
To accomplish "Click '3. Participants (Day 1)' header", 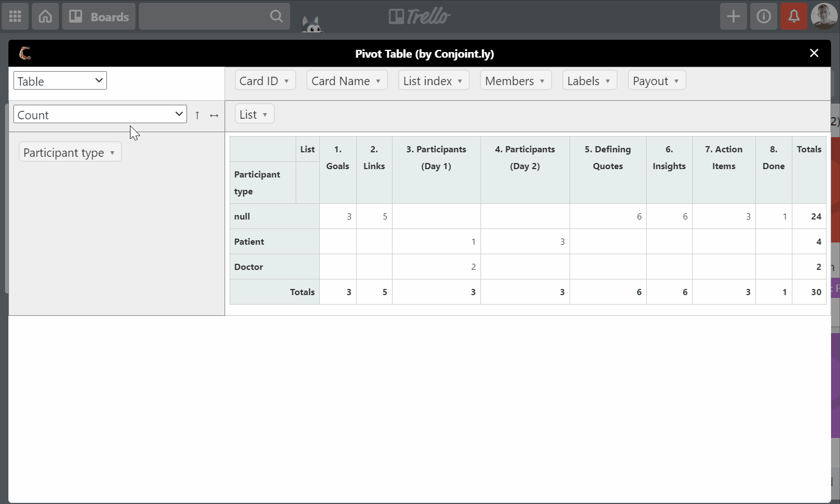I will point(436,170).
